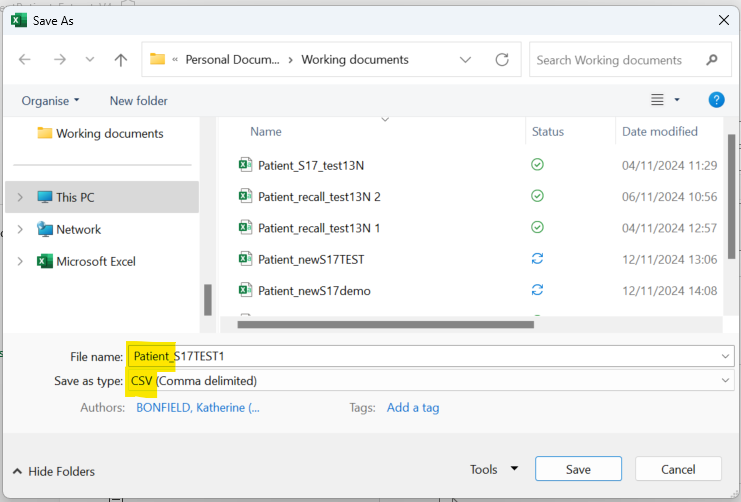Click the Forward navigation arrow

60,60
